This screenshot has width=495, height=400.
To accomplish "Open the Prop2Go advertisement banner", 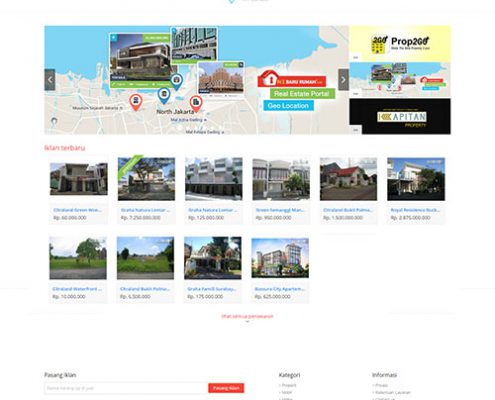I will 400,44.
